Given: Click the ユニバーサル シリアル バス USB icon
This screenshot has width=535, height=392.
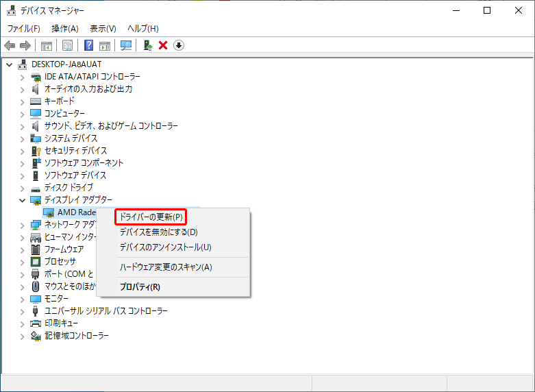Looking at the screenshot, I should (x=35, y=311).
